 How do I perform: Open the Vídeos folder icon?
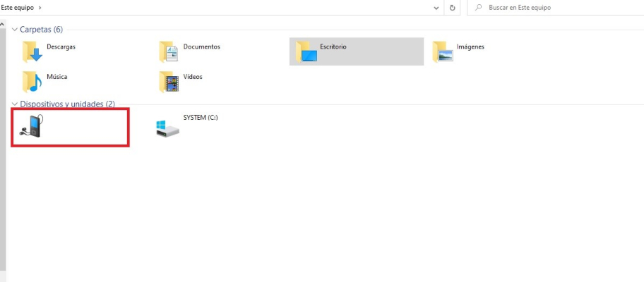pos(168,82)
